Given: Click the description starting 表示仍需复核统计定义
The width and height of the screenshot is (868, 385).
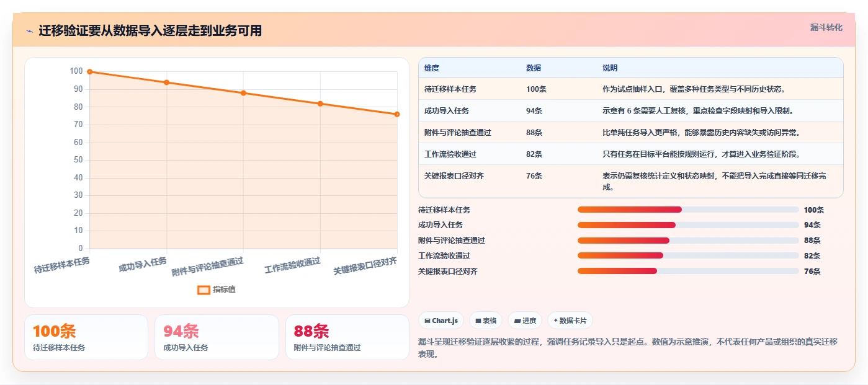Looking at the screenshot, I should click(714, 181).
